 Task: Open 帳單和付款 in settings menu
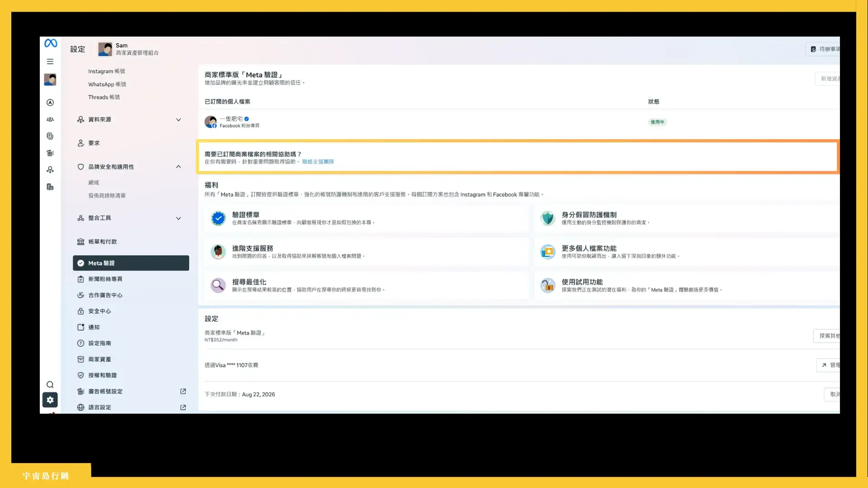103,242
